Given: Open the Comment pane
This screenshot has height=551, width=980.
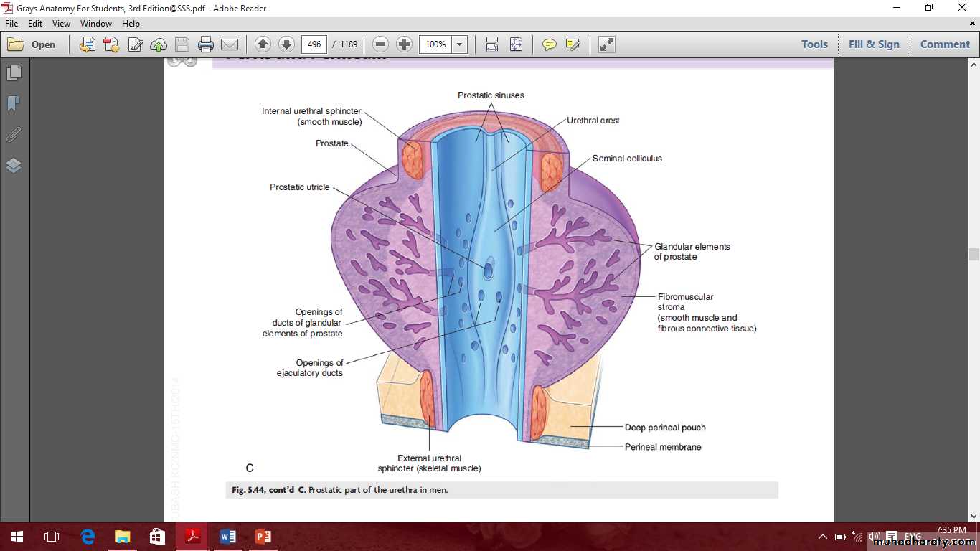Looking at the screenshot, I should tap(944, 44).
